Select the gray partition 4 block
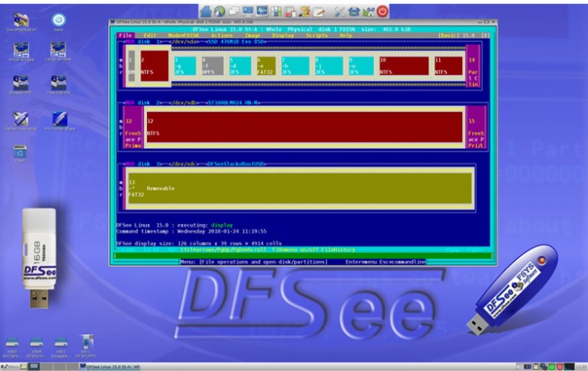Viewport: 588px width, 371px height. [213, 66]
